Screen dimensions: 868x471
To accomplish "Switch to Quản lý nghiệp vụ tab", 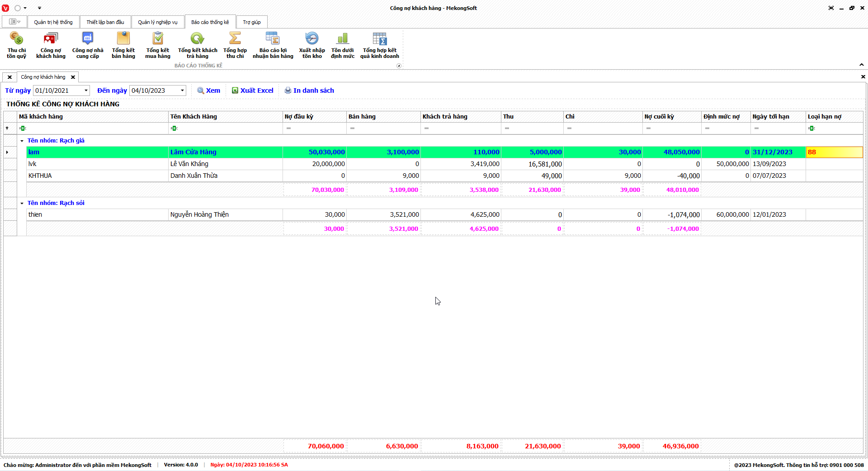I will [158, 22].
